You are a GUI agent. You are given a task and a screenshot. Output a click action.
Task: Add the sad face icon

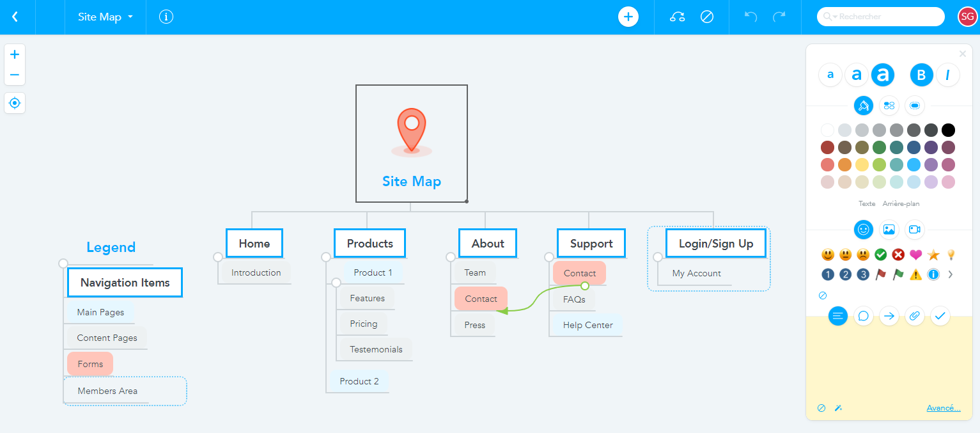pos(863,255)
